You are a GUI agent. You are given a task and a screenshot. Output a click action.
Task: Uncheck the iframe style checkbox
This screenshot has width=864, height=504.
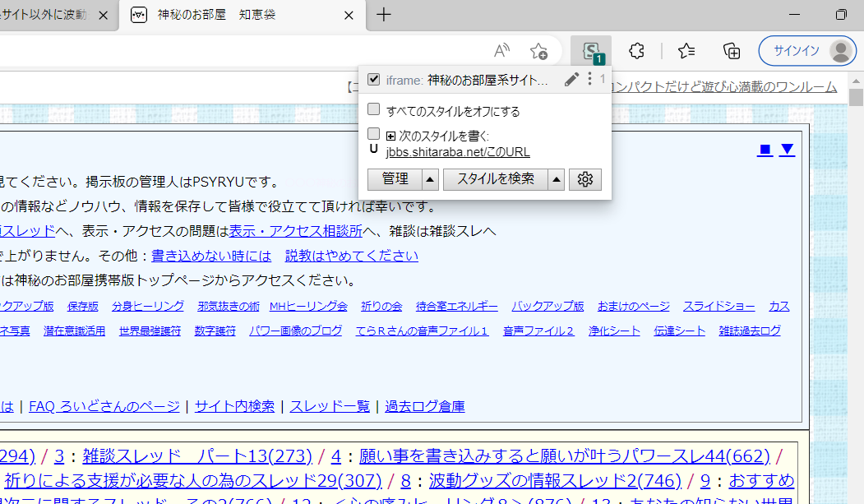374,80
